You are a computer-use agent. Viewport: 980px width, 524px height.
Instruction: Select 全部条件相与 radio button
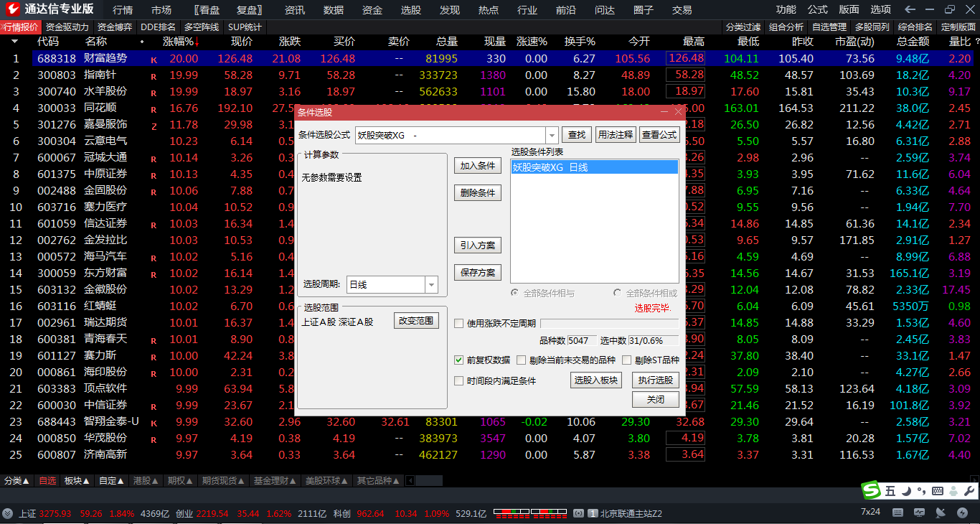tap(515, 293)
